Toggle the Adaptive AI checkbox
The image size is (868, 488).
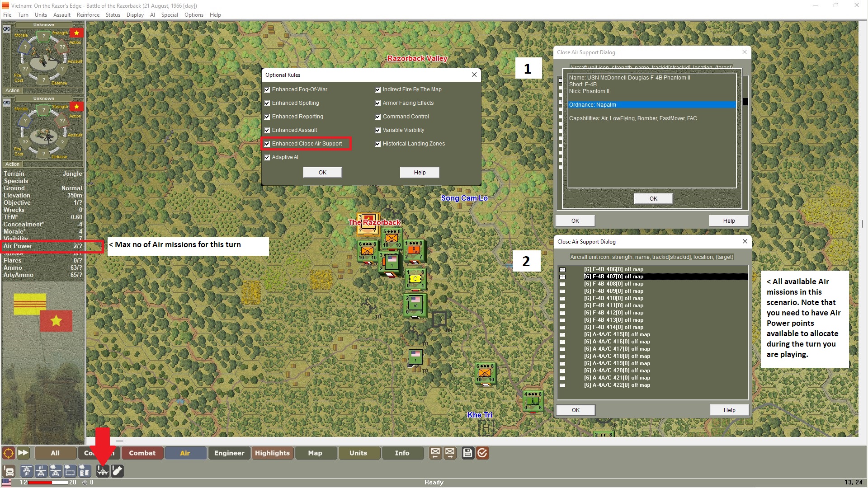267,157
